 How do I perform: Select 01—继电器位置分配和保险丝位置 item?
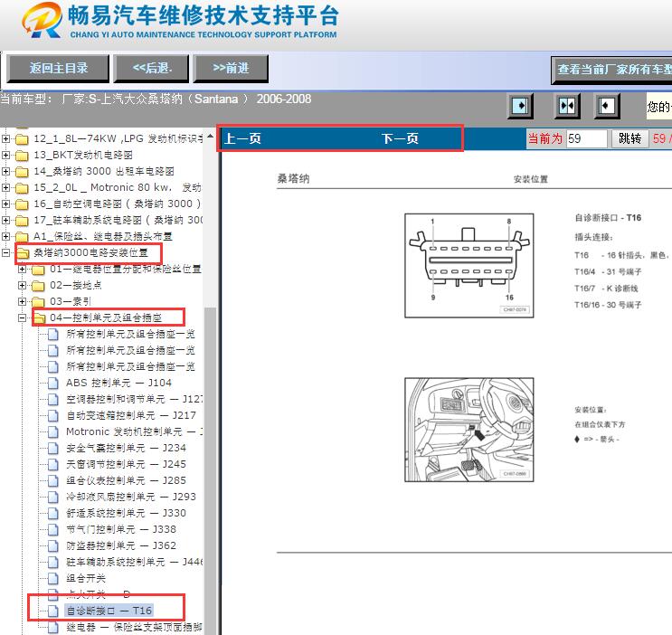pos(126,269)
